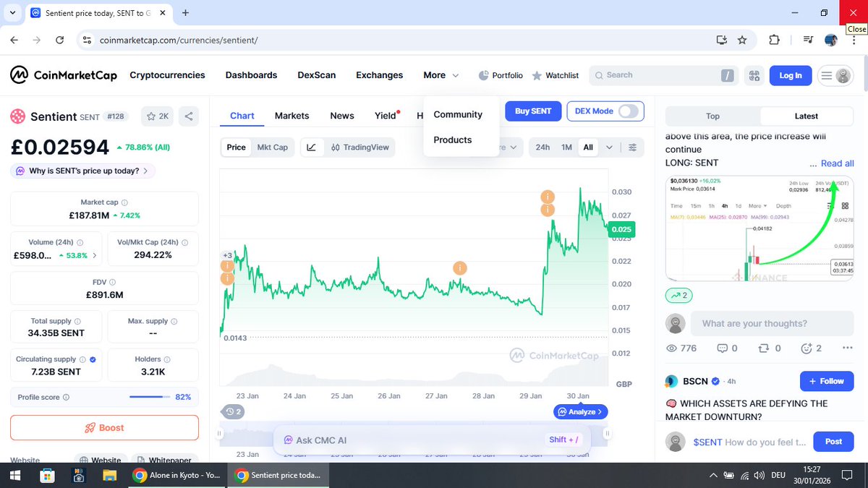The height and width of the screenshot is (488, 868).
Task: Add Sentient to watchlist via star 2K
Action: (157, 116)
